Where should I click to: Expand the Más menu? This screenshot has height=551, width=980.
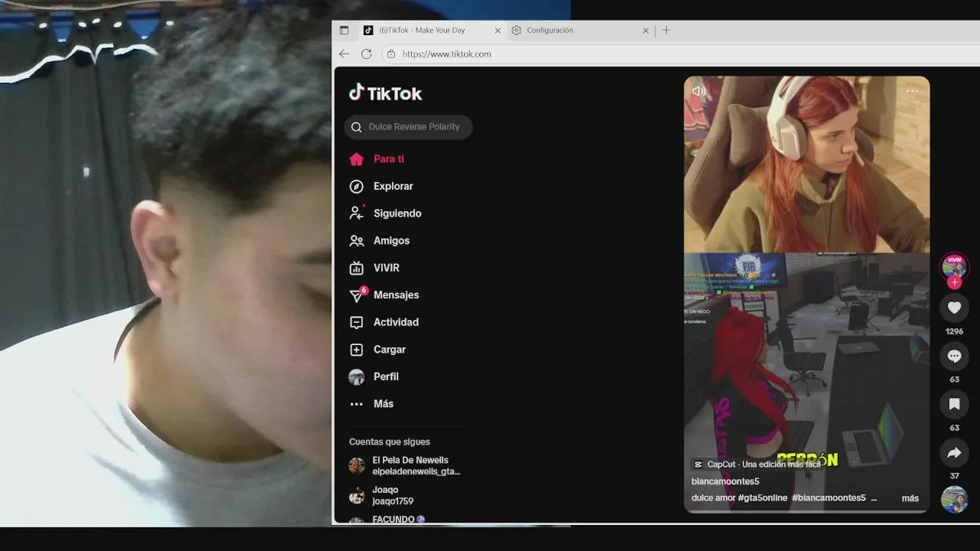pos(371,403)
